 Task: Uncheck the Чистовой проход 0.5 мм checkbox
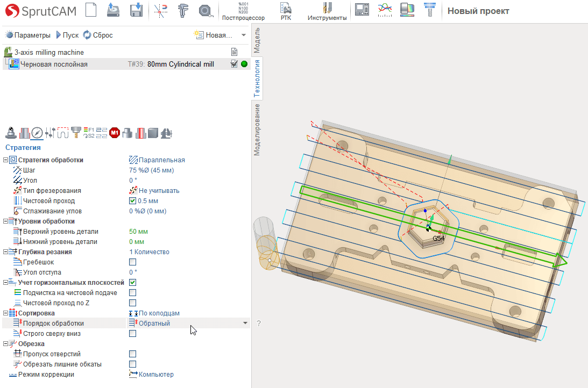(132, 201)
